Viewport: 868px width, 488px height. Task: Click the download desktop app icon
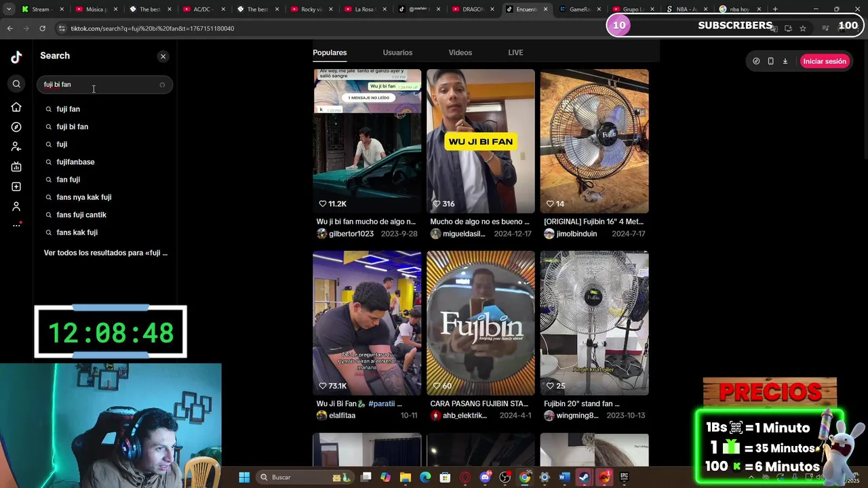pos(785,61)
